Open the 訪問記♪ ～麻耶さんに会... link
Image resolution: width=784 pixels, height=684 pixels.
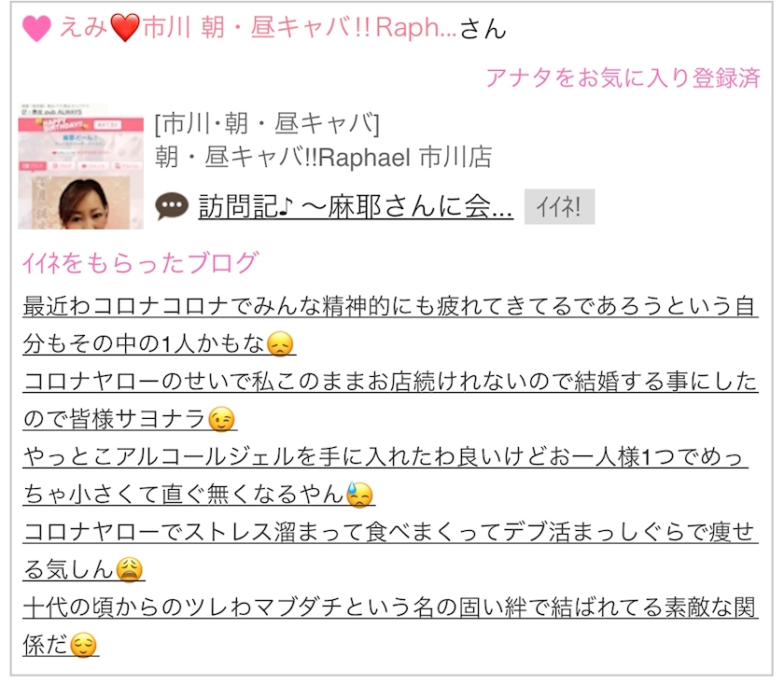(x=356, y=206)
